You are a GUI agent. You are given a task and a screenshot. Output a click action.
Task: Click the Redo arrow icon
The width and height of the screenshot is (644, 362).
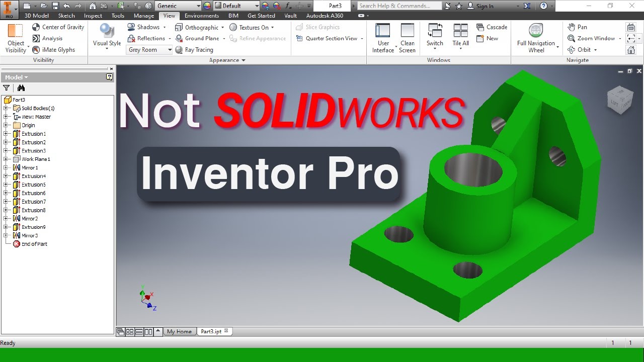point(78,6)
